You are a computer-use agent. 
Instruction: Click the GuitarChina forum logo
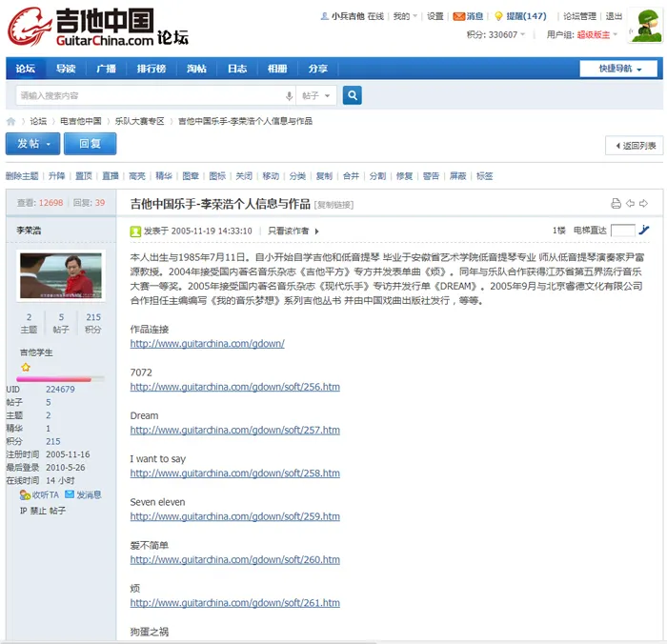(x=98, y=27)
